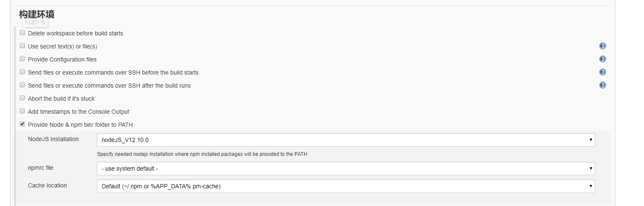Screen dimensions: 644x206
Task: Check Send files over SSH after build runs
Action: click(22, 85)
